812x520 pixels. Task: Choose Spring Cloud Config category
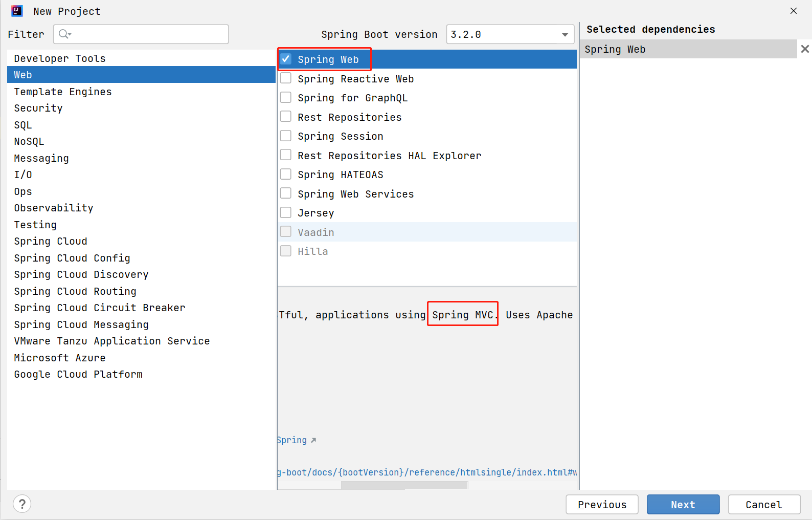[141, 258]
